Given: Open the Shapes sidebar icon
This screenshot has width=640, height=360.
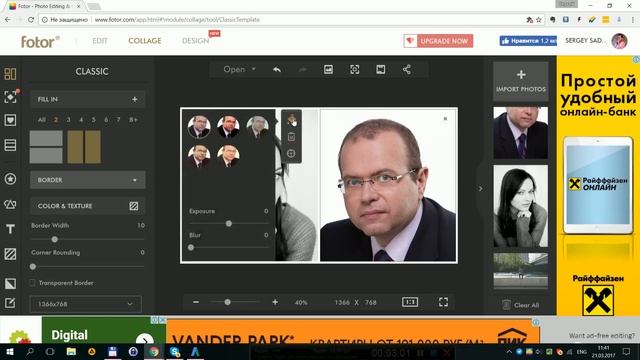Looking at the screenshot, I should [10, 204].
